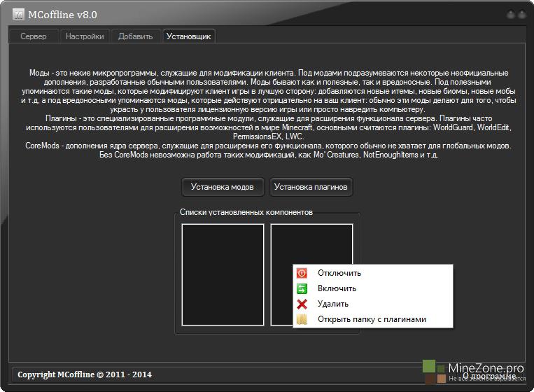Image resolution: width=534 pixels, height=392 pixels.
Task: Click the MineZone.pro green blocks logo
Action: (x=433, y=370)
